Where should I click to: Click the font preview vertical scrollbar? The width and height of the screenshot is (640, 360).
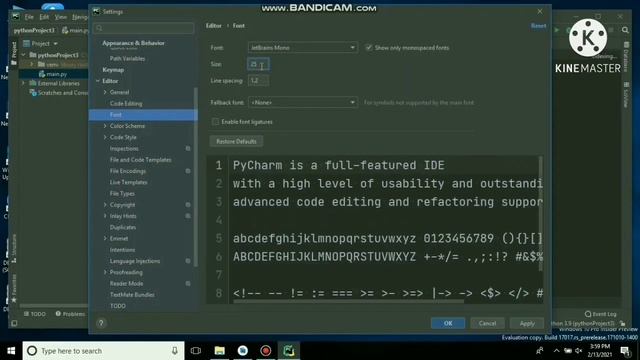(x=541, y=213)
